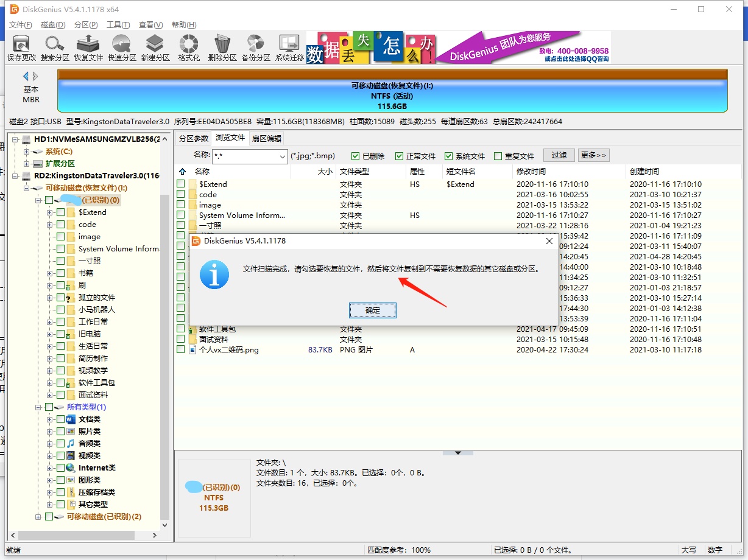Click the collapse triangle above info pane
Image resolution: width=748 pixels, height=560 pixels.
458,453
